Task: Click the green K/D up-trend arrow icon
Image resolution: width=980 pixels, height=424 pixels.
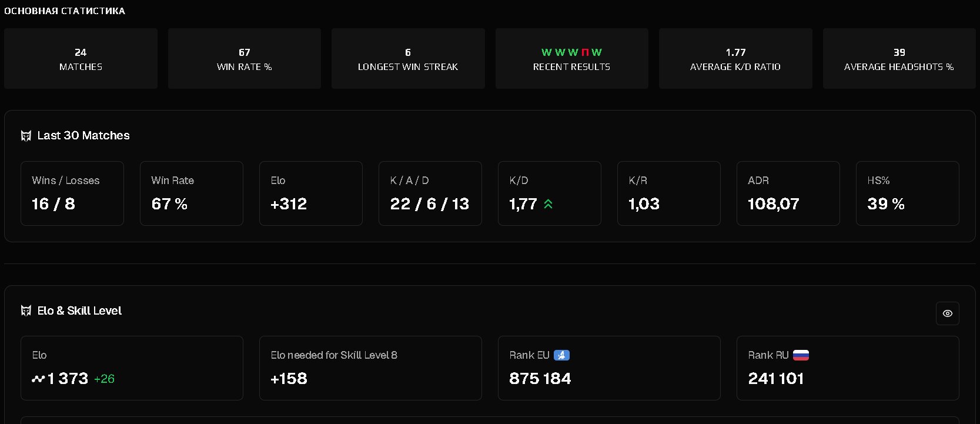Action: [x=548, y=204]
